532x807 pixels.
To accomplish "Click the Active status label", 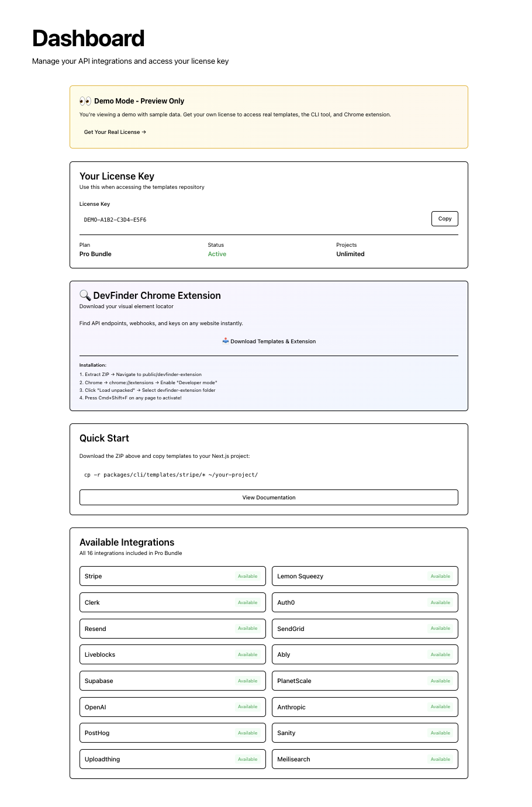I will [x=217, y=254].
